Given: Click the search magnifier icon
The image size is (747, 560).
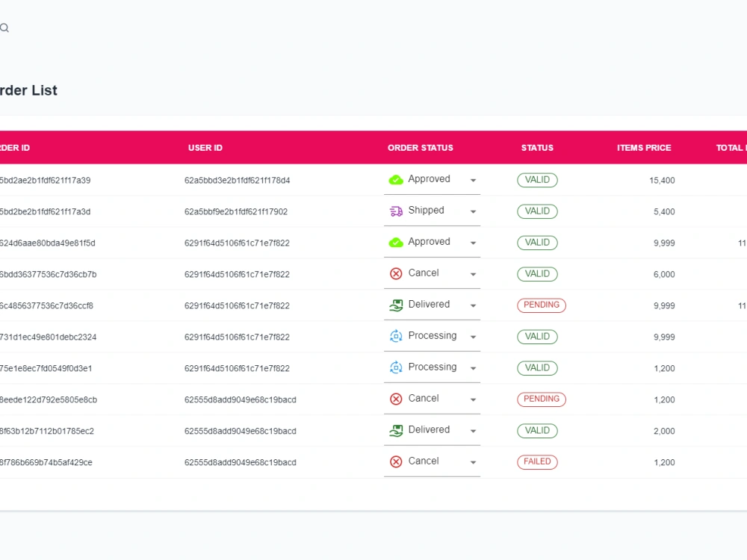Looking at the screenshot, I should click(x=4, y=28).
